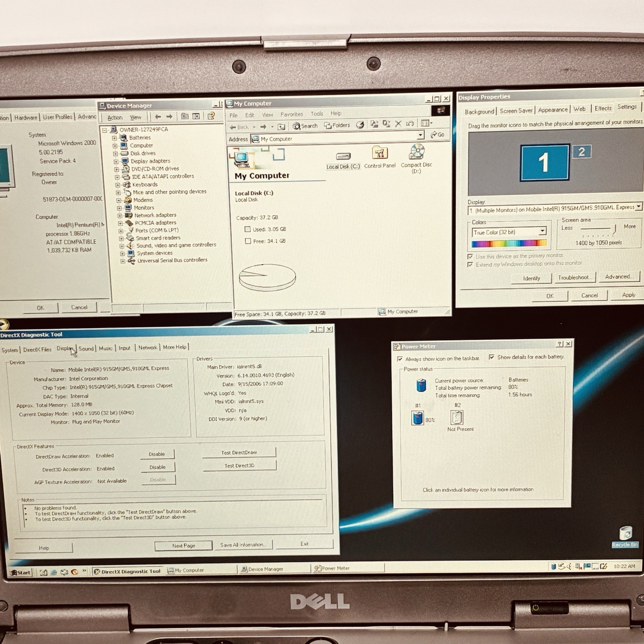
Task: Click Batteries icon in Device Manager tree
Action: pos(124,137)
